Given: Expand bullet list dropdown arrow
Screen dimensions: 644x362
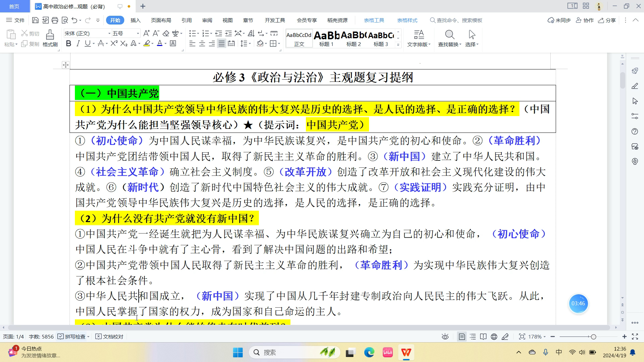Looking at the screenshot, I should [x=198, y=33].
